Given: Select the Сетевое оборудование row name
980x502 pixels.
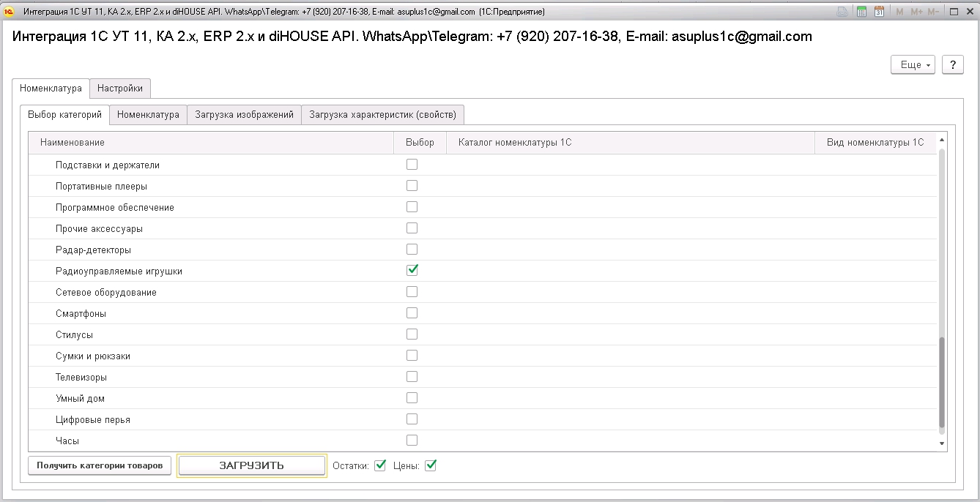Looking at the screenshot, I should coord(106,293).
